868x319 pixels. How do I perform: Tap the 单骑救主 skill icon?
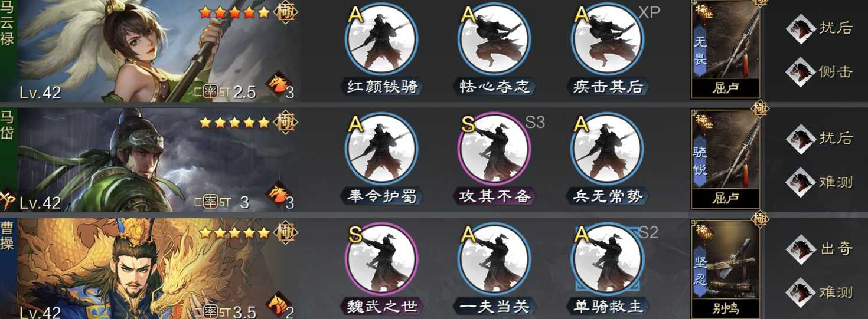608,258
